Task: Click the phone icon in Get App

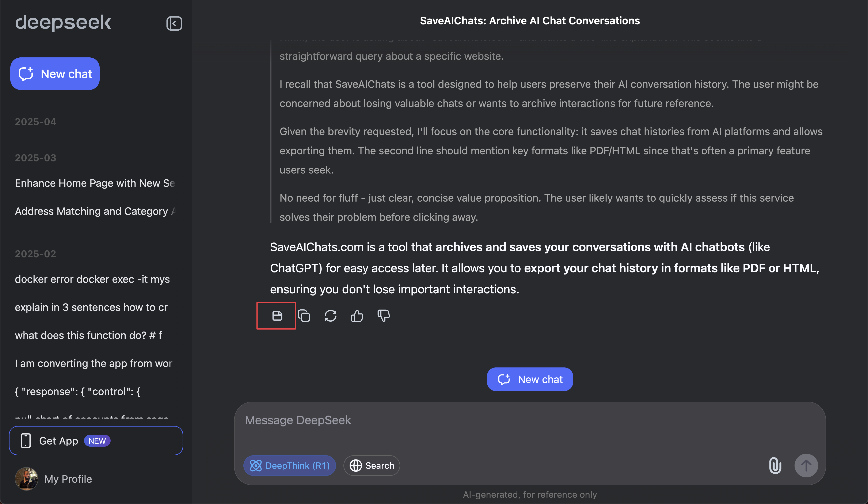Action: coord(26,441)
